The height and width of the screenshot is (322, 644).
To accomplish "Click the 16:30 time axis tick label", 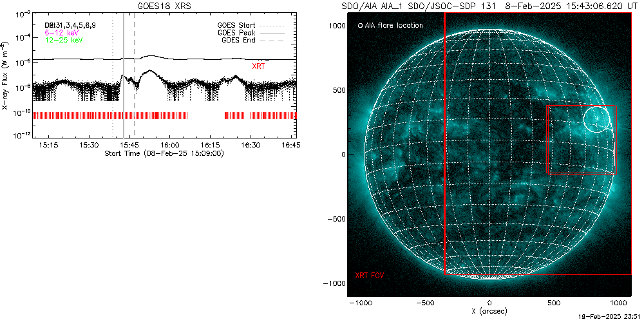I will point(251,145).
